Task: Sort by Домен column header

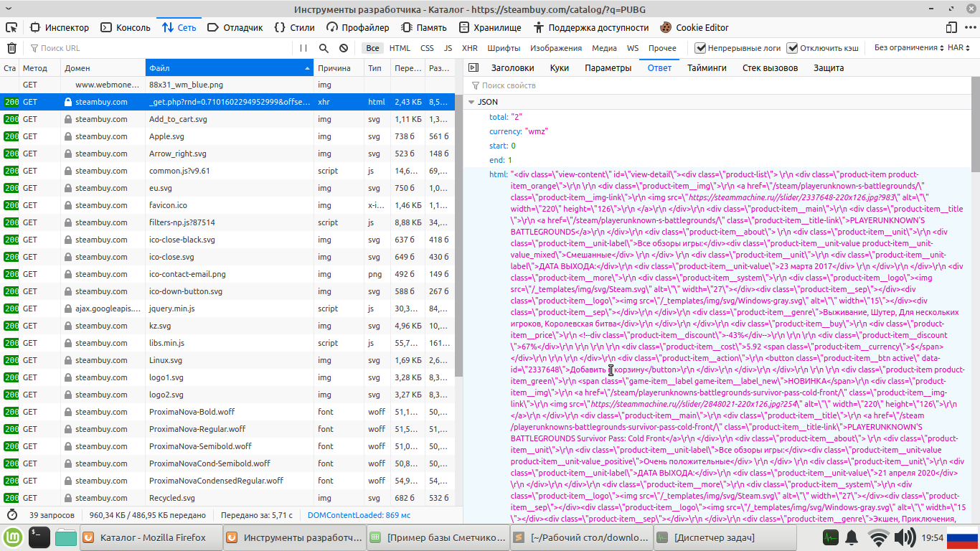Action: pyautogui.click(x=103, y=68)
